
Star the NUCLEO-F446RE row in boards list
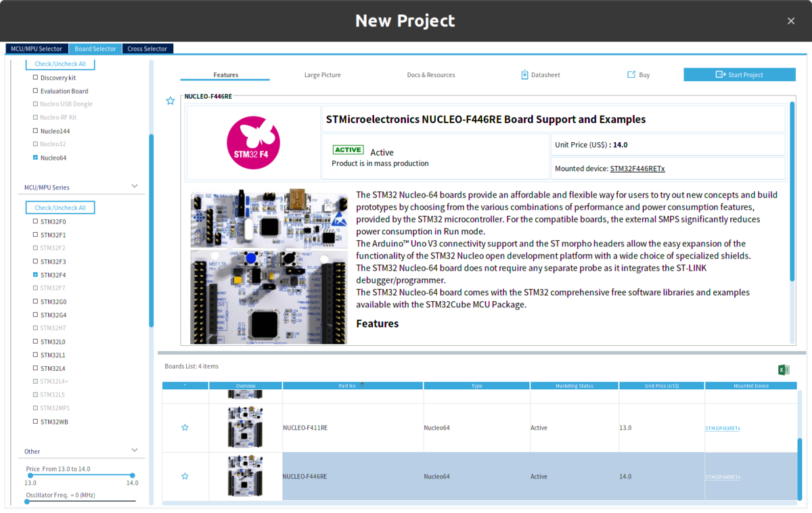[x=185, y=476]
